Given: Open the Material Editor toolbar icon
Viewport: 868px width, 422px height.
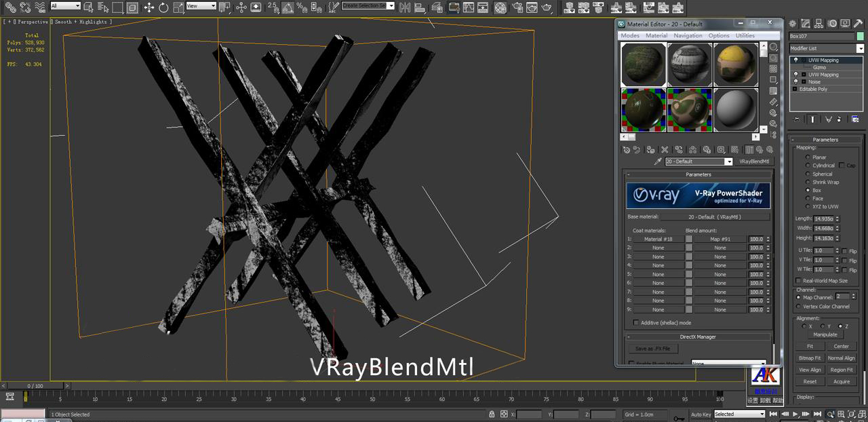Looking at the screenshot, I should tap(500, 7).
